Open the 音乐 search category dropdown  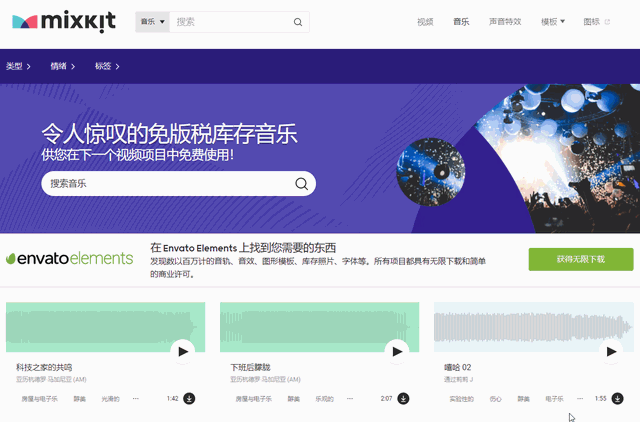tap(152, 22)
